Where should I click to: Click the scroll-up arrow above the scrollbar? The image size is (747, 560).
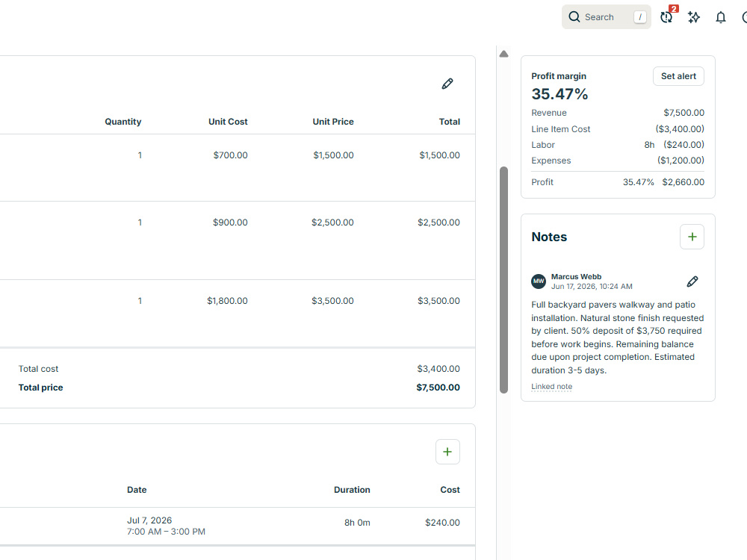(x=503, y=54)
